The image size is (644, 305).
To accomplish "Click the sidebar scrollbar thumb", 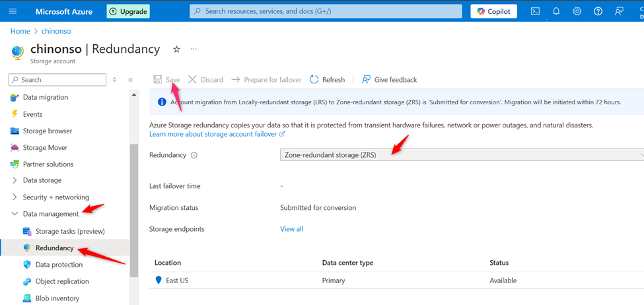I will click(133, 210).
